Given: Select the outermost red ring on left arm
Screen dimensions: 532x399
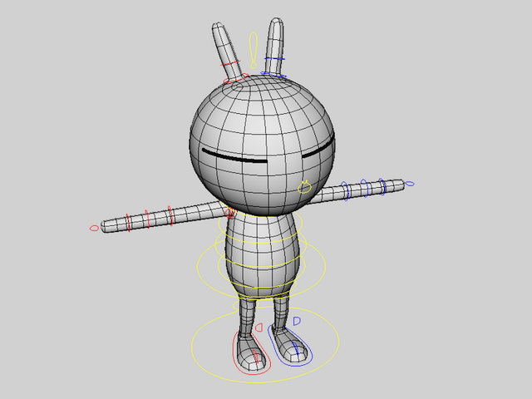Looking at the screenshot, I should pos(128,223).
